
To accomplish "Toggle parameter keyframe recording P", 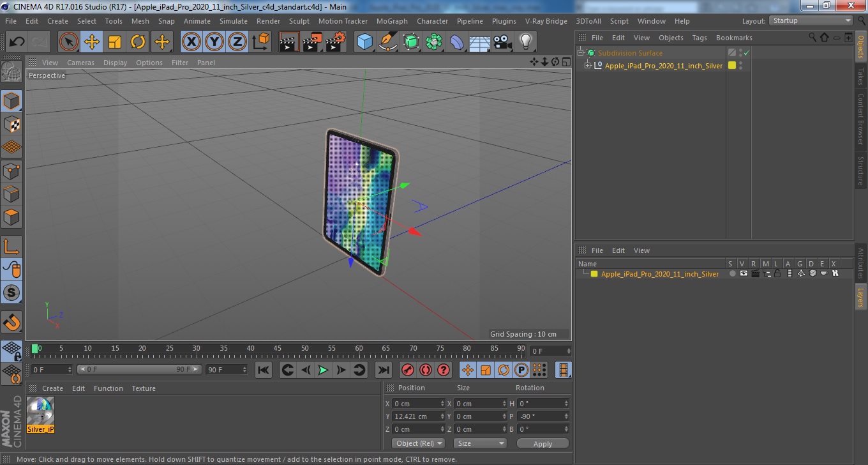I will (521, 370).
